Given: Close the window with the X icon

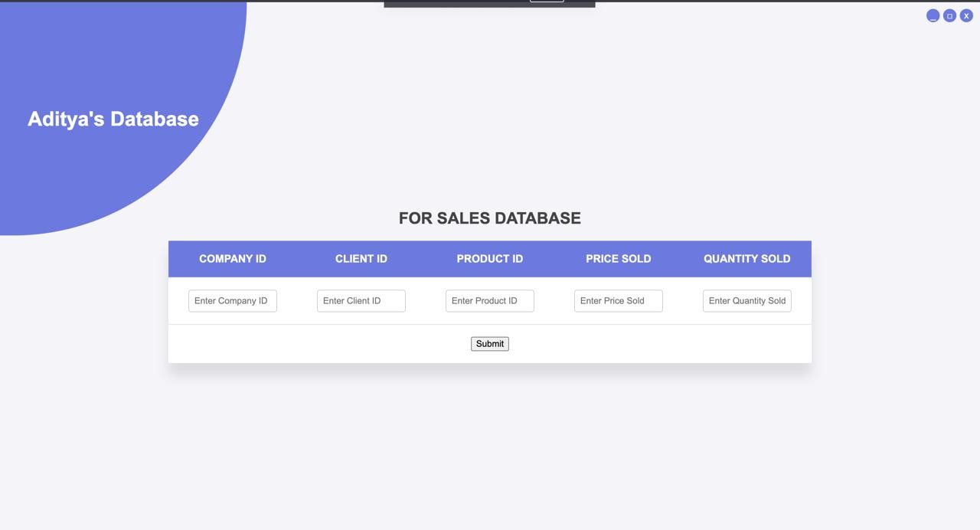Looking at the screenshot, I should (x=966, y=15).
